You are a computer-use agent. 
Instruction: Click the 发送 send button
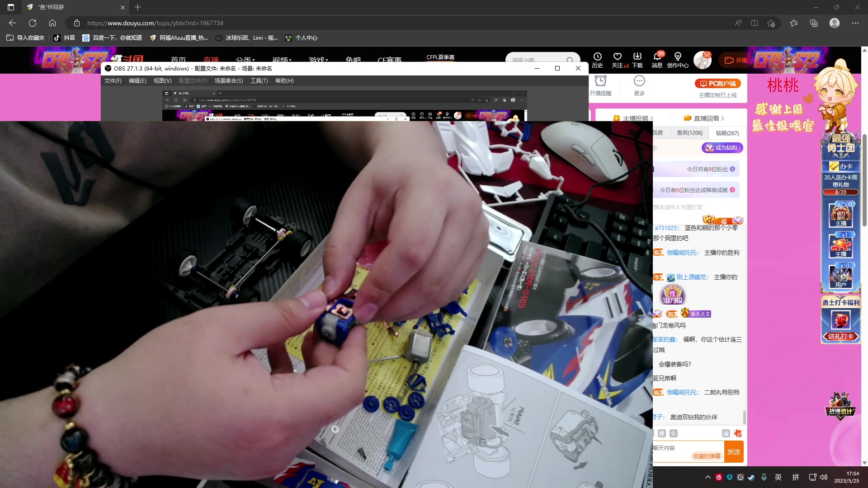(734, 452)
